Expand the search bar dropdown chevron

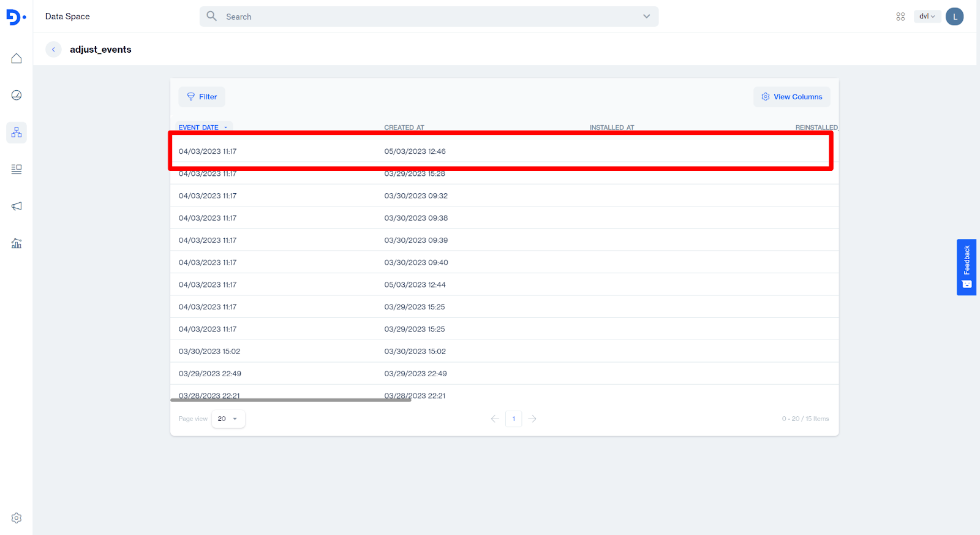(646, 17)
